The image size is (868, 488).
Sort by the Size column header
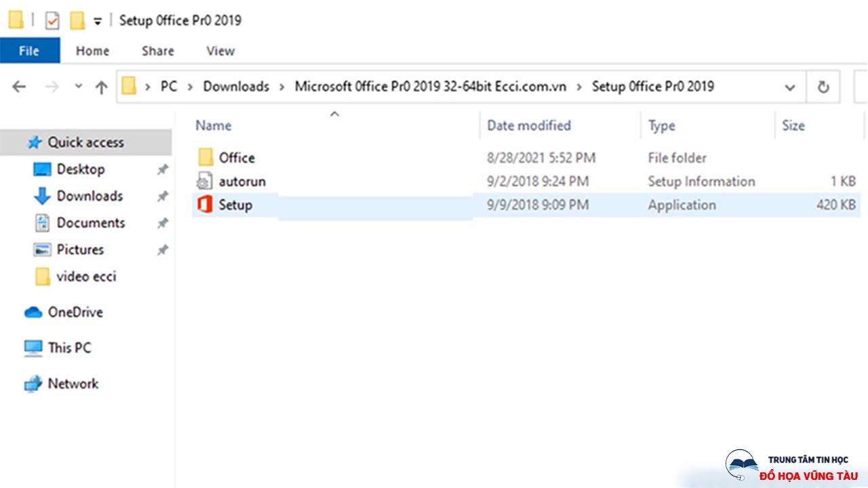click(793, 125)
